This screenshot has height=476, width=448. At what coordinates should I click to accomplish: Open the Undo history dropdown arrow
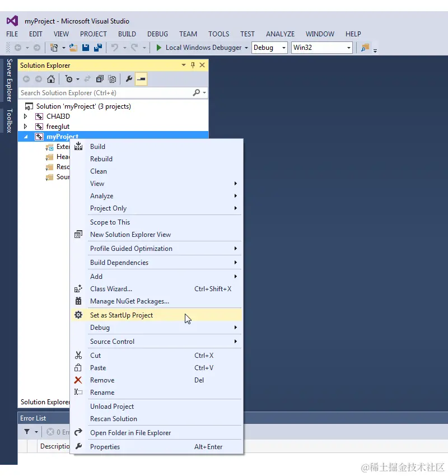coord(124,48)
